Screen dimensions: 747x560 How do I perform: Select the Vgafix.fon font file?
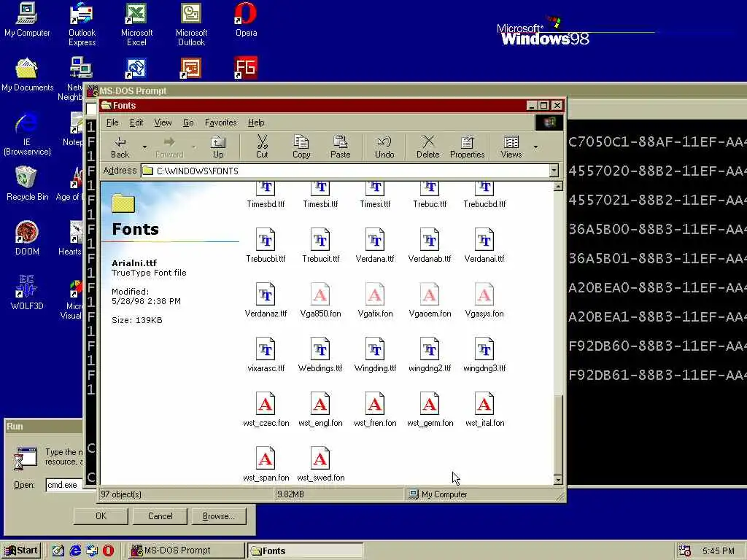375,300
